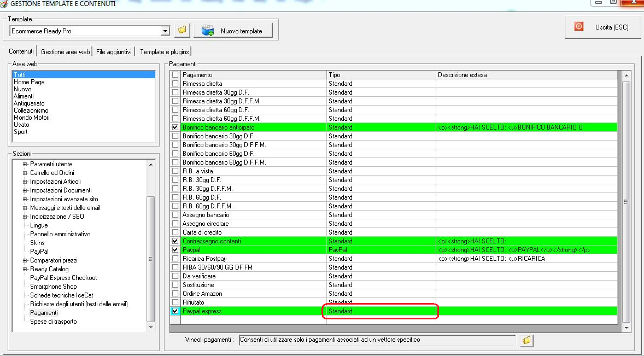The image size is (644, 356).
Task: Click Pagamenti table scroll up arrow
Action: pyautogui.click(x=626, y=75)
